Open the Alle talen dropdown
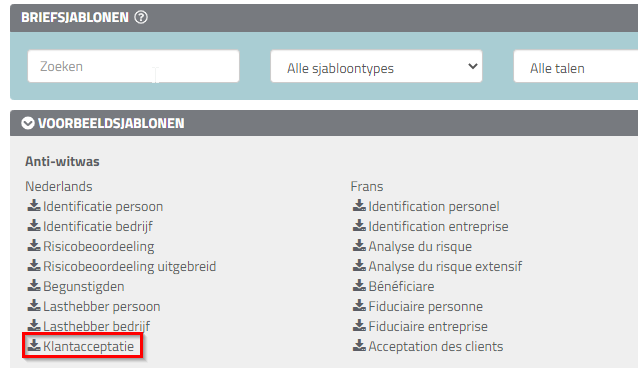 pos(576,66)
